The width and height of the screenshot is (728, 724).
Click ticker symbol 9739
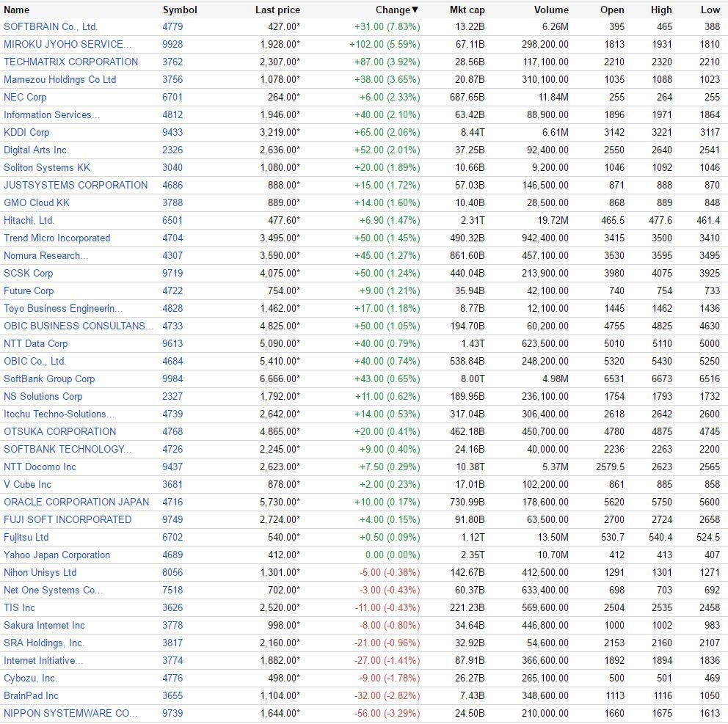(x=172, y=714)
